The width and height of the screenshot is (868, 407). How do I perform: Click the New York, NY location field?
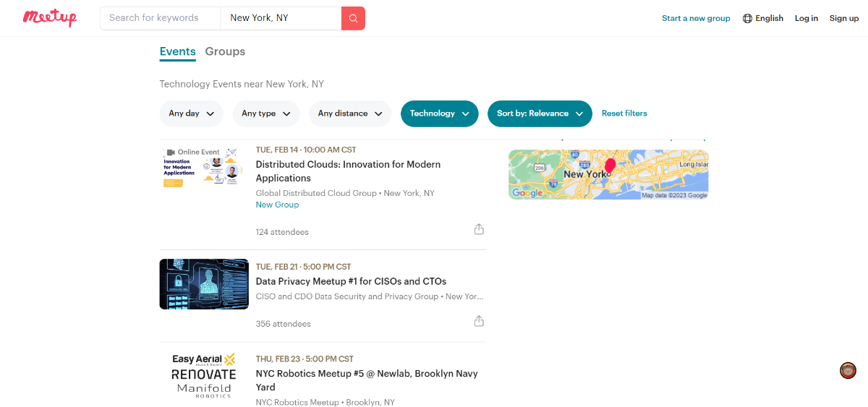[281, 18]
